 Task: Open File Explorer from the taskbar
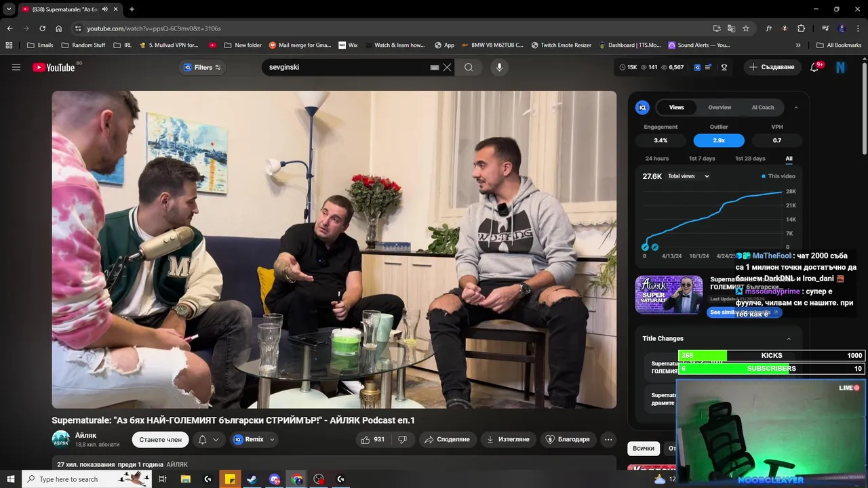(x=185, y=479)
